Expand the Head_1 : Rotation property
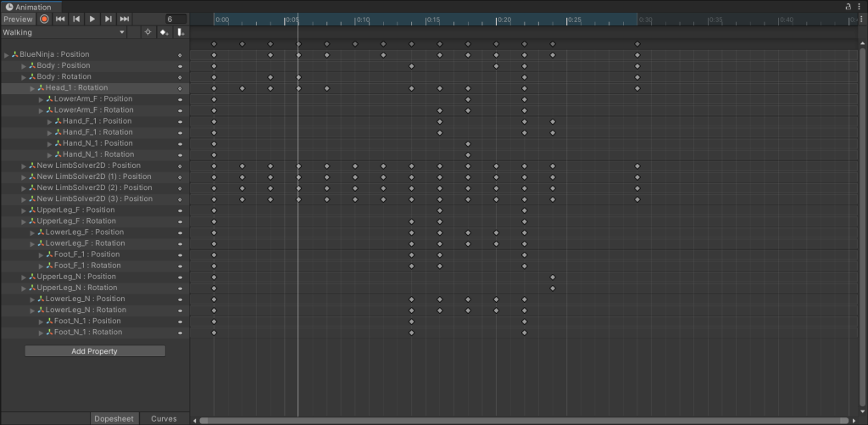Image resolution: width=868 pixels, height=425 pixels. click(x=32, y=87)
